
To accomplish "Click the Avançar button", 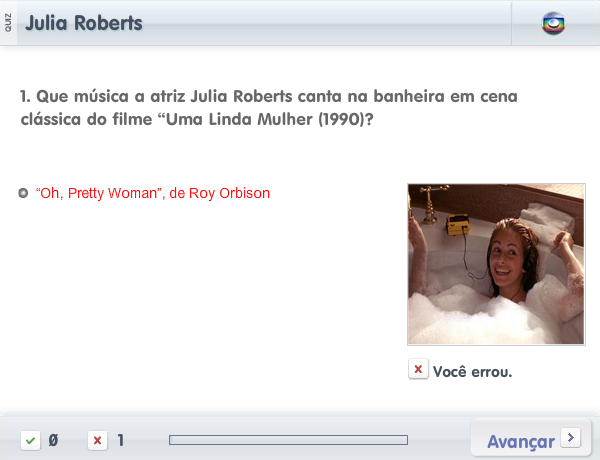I will (531, 439).
